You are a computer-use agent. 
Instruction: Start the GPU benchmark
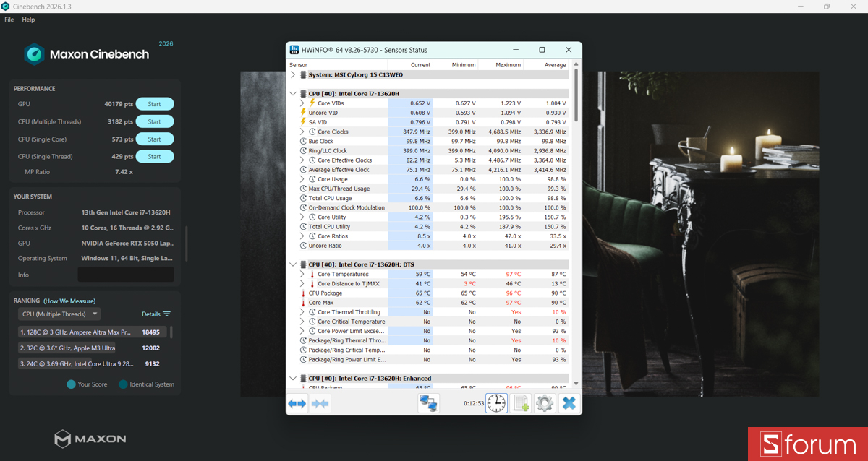(x=155, y=104)
